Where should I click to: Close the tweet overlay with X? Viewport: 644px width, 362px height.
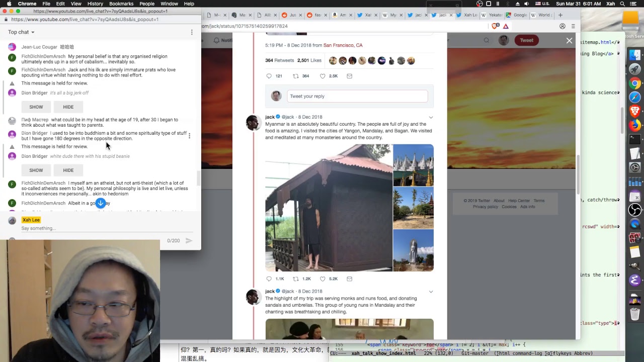tap(569, 41)
